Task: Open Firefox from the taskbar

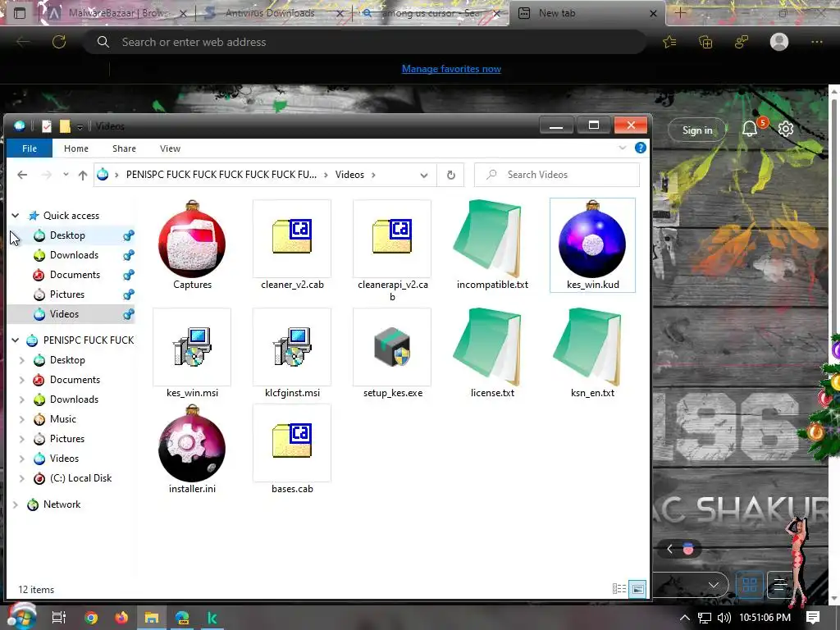Action: click(121, 618)
